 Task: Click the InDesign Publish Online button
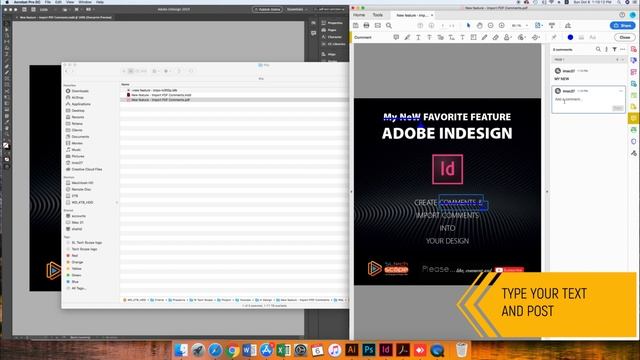tap(267, 9)
